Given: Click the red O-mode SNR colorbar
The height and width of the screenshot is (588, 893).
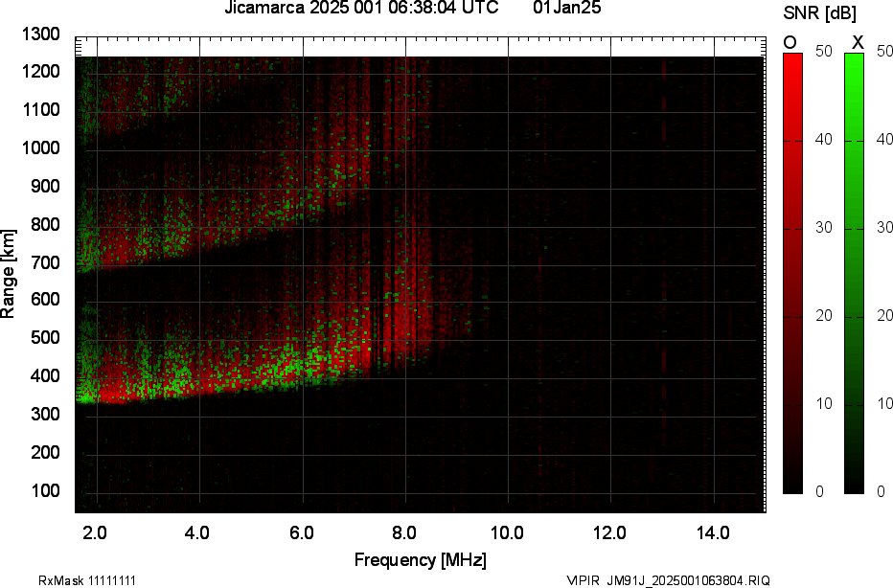Looking at the screenshot, I should click(x=792, y=273).
